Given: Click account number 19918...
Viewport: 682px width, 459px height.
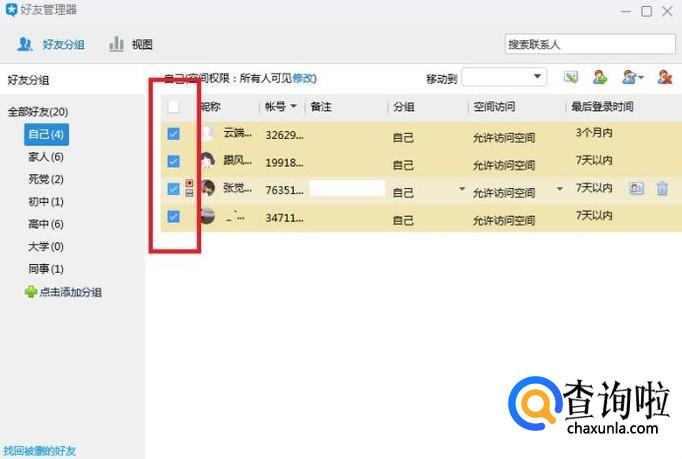Looking at the screenshot, I should click(284, 163).
